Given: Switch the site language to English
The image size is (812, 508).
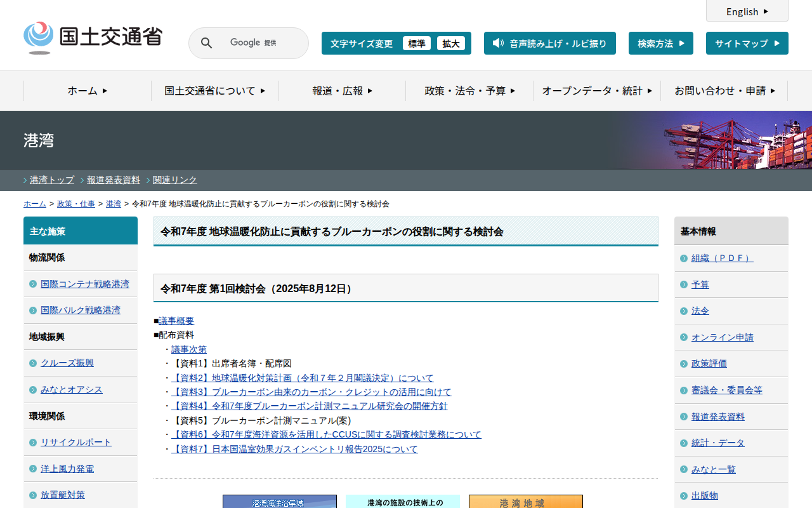Looking at the screenshot, I should (747, 11).
